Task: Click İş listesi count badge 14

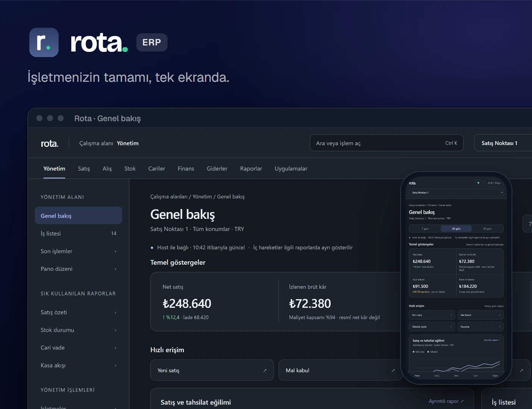Action: click(x=114, y=233)
